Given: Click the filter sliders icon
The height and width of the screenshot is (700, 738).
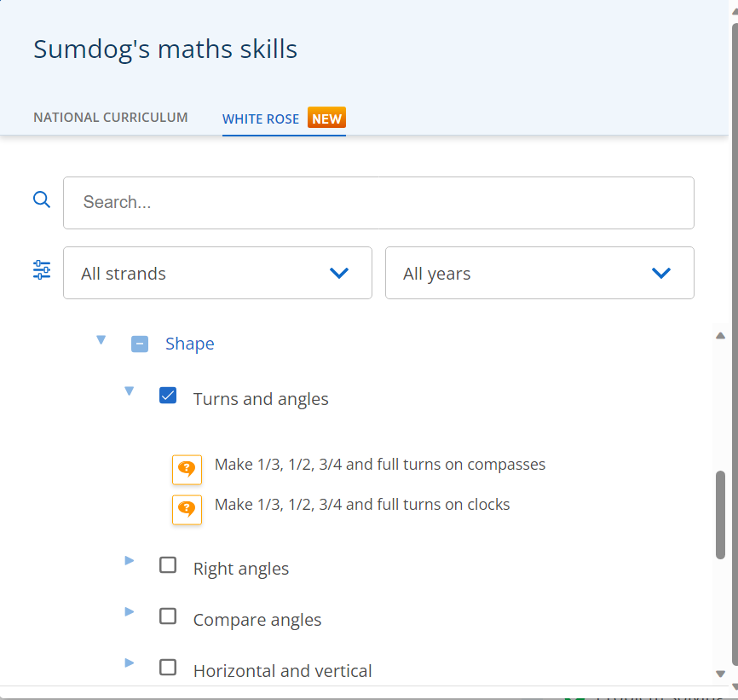Looking at the screenshot, I should click(42, 270).
